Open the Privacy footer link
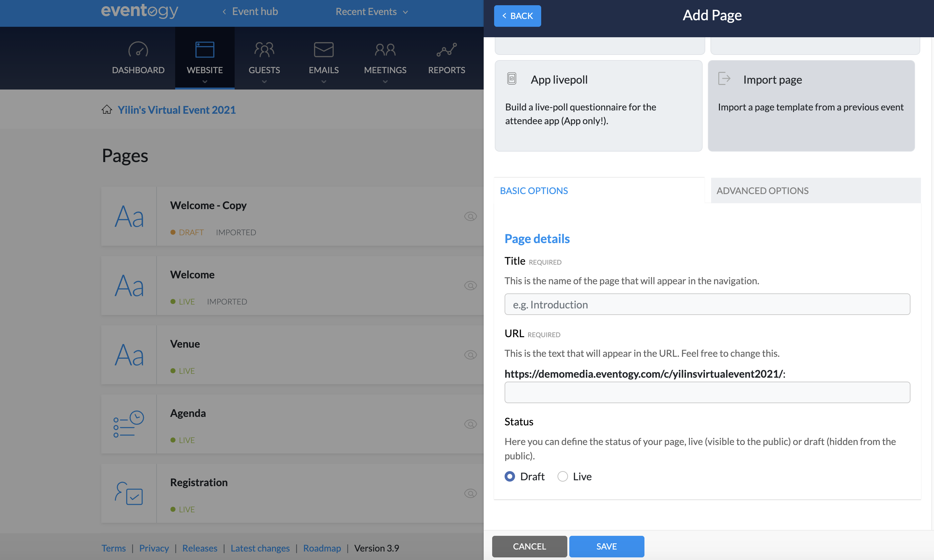 [154, 548]
